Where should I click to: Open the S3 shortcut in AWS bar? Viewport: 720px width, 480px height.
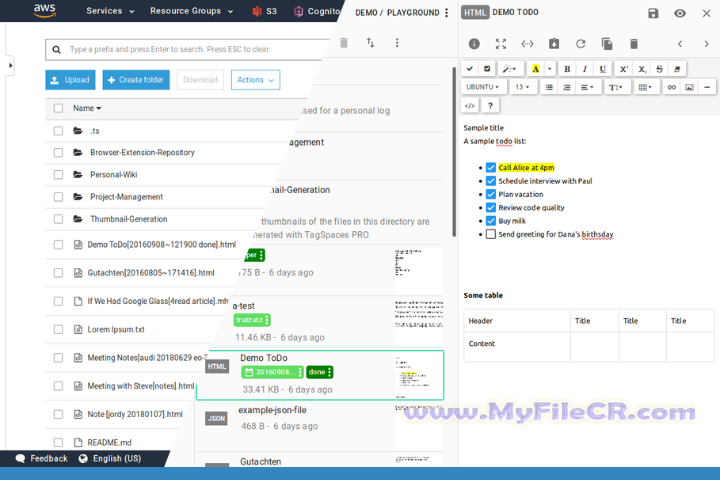point(264,11)
